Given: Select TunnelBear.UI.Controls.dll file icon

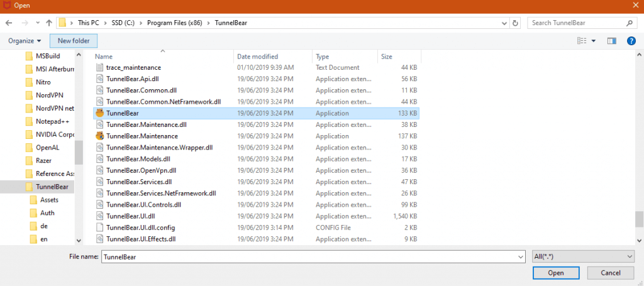Looking at the screenshot, I should click(99, 204).
